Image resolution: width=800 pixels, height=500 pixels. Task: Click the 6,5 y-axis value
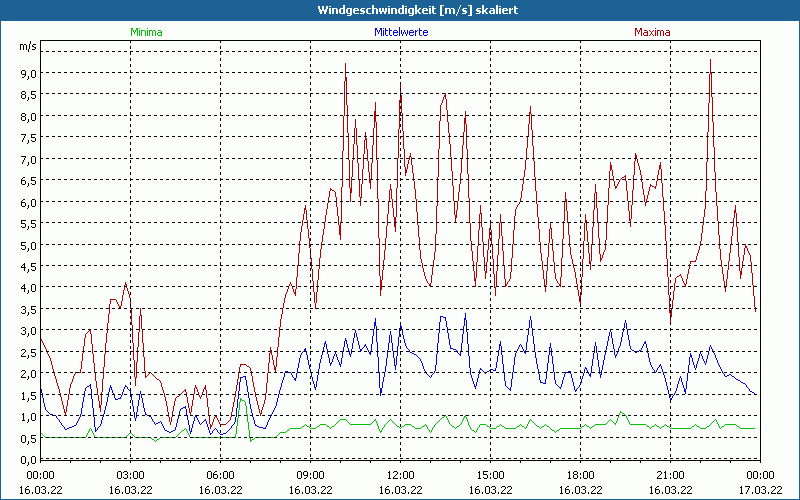[29, 181]
